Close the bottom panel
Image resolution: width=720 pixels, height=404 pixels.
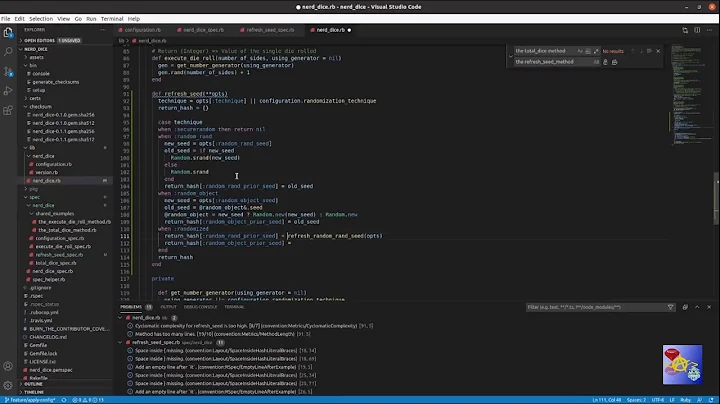[x=709, y=307]
